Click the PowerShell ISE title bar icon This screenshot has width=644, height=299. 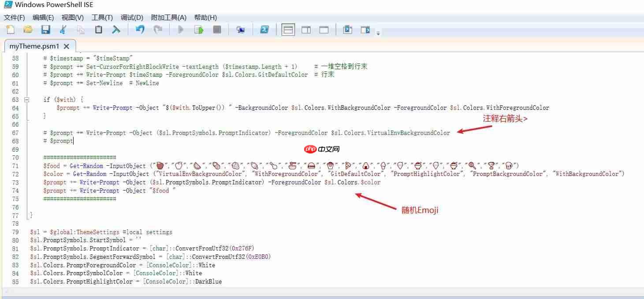click(x=7, y=5)
